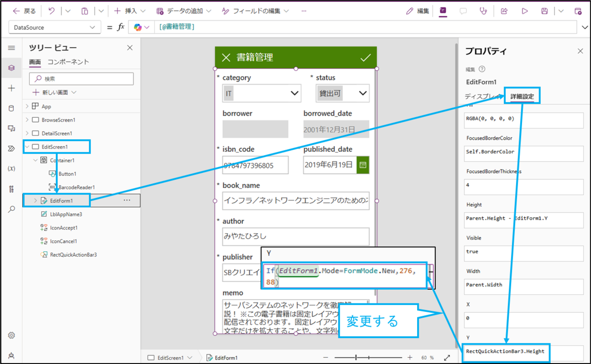Open the comments speech bubble icon

tap(463, 11)
